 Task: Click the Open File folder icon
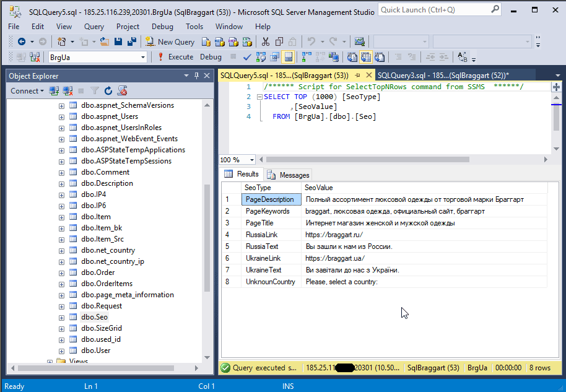(104, 41)
